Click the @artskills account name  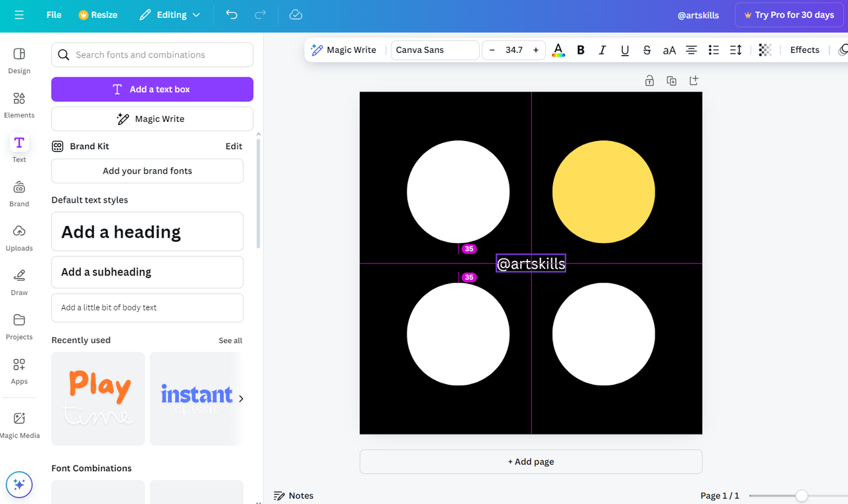pyautogui.click(x=698, y=15)
